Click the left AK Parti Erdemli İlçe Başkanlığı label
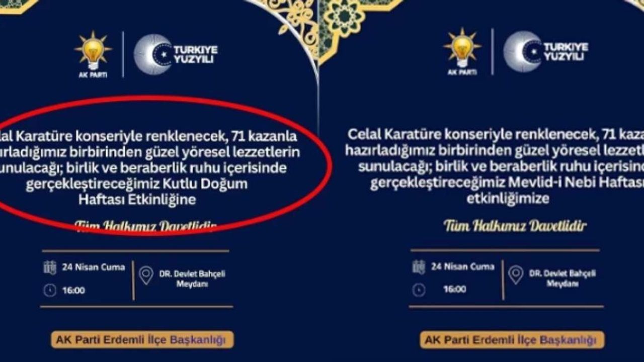 coord(142,340)
